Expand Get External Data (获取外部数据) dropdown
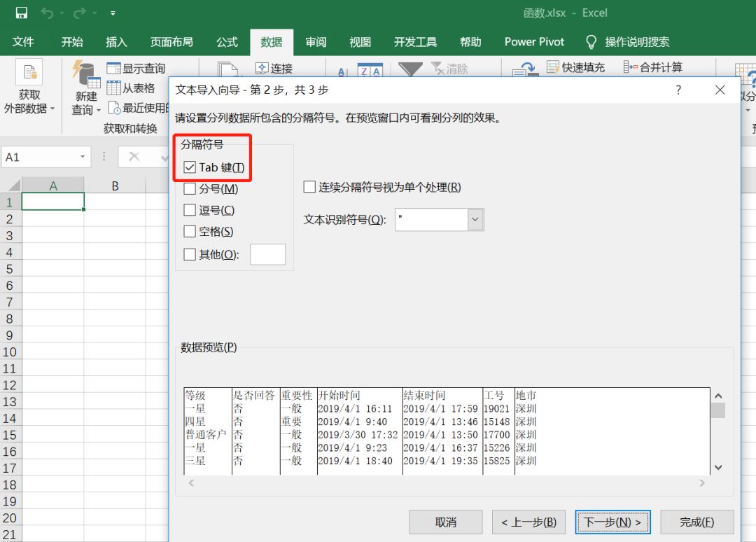Image resolution: width=756 pixels, height=542 pixels. click(52, 109)
